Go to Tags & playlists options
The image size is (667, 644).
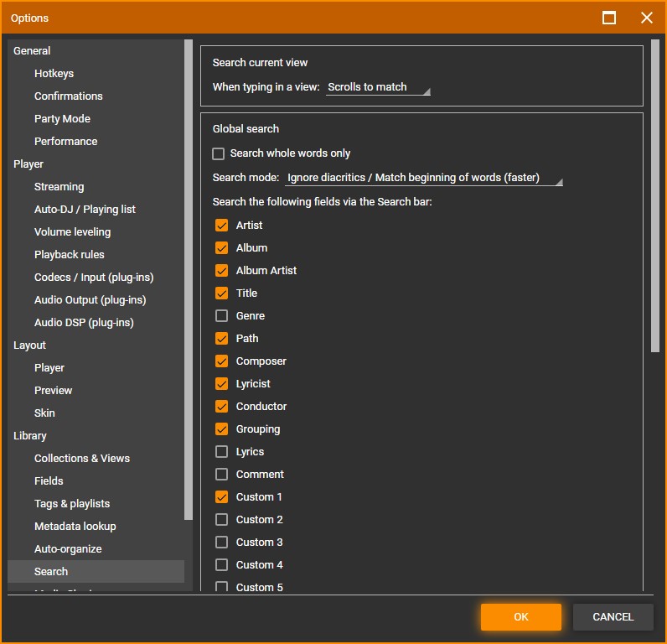click(x=72, y=503)
